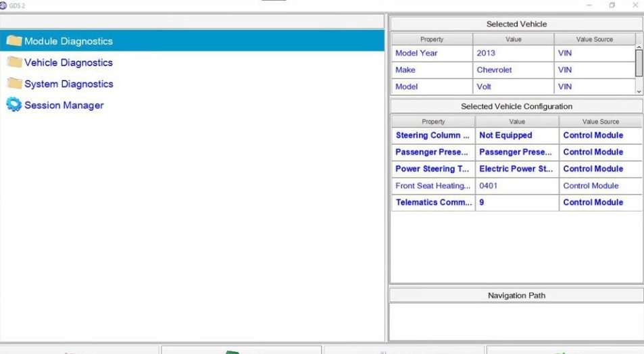Select the Electric Power St... value cell
The height and width of the screenshot is (354, 644).
click(x=517, y=169)
